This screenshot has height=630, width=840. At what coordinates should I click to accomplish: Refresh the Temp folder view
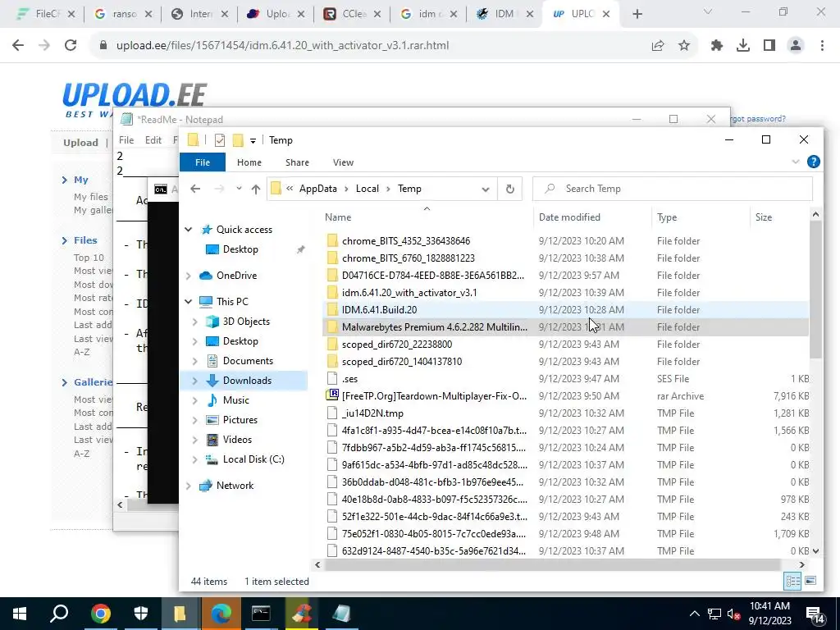510,189
